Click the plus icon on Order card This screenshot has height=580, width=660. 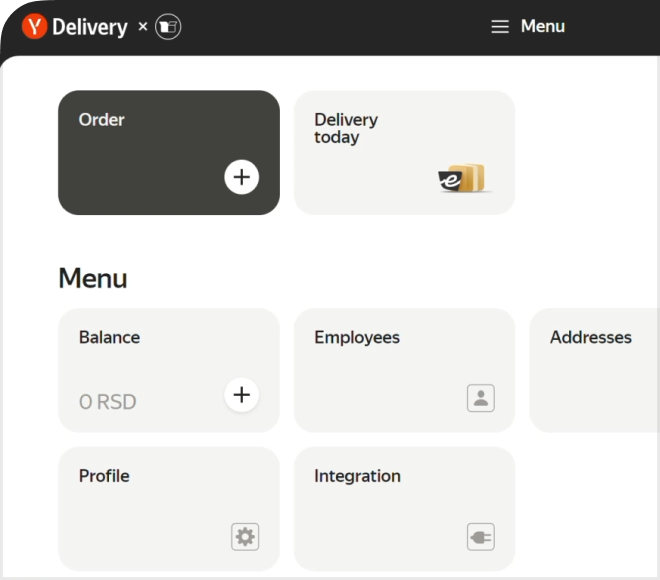242,177
